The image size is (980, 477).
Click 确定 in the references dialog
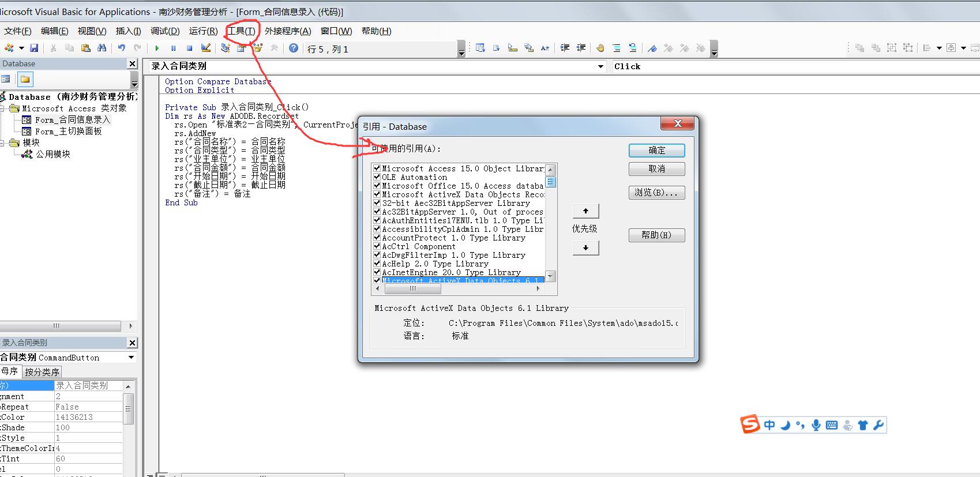[657, 151]
